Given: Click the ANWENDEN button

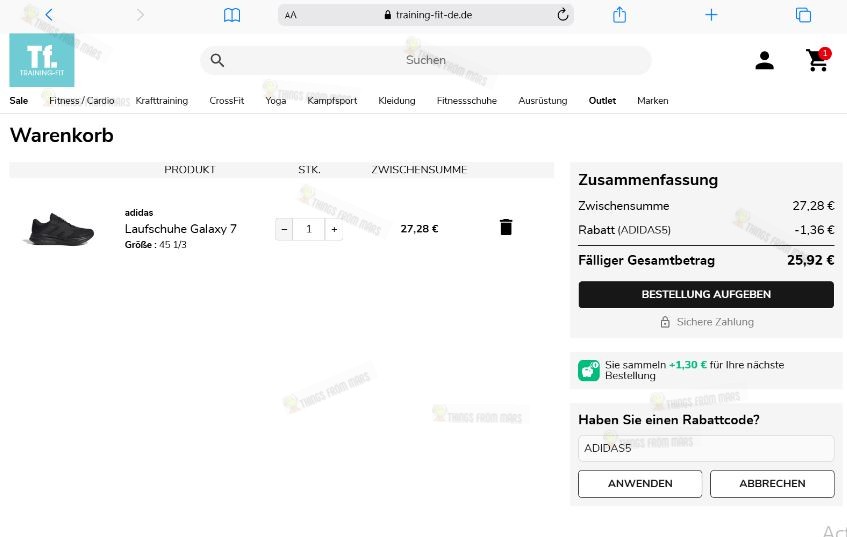Looking at the screenshot, I should click(x=640, y=484).
